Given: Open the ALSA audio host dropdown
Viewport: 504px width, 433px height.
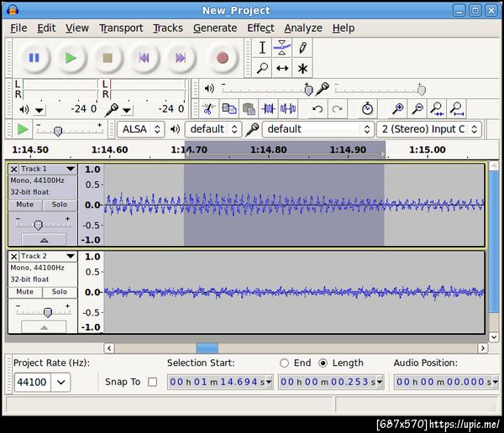Looking at the screenshot, I should click(x=140, y=129).
